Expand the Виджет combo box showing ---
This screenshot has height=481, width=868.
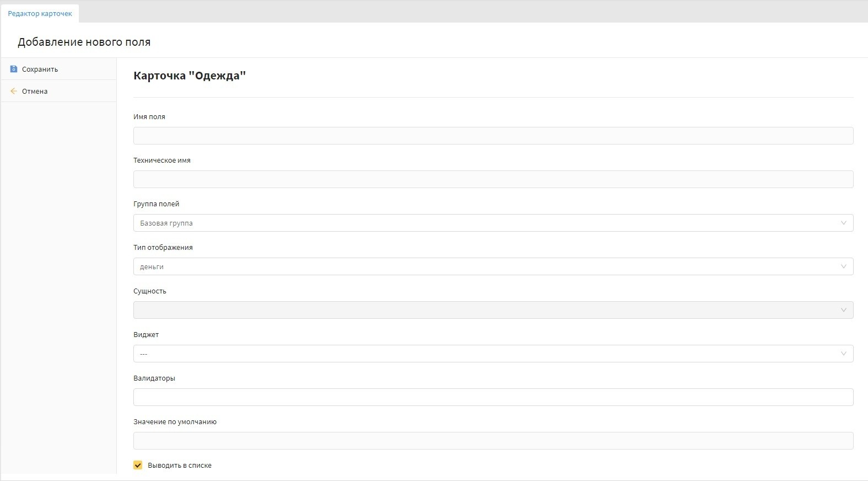485,354
